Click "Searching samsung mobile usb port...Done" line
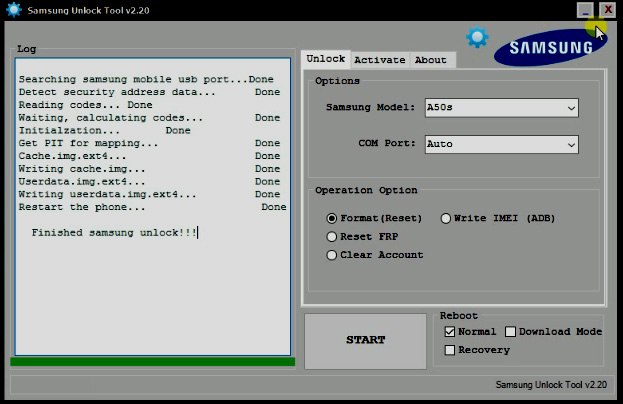This screenshot has width=623, height=404. [x=146, y=79]
